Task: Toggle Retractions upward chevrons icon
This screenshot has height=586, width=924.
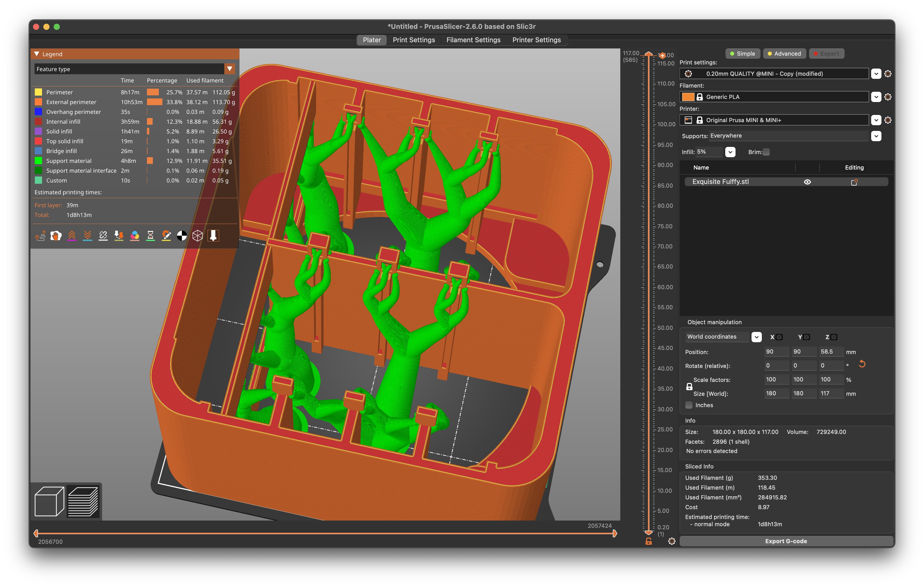Action: tap(72, 236)
